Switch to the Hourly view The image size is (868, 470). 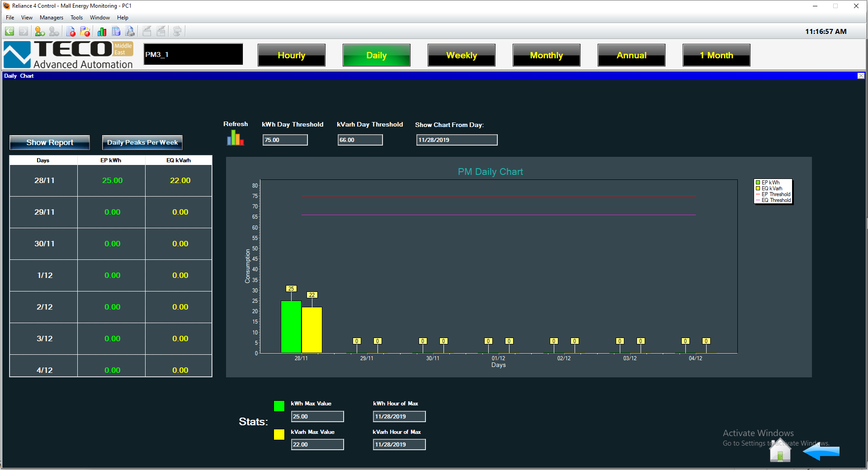click(292, 55)
